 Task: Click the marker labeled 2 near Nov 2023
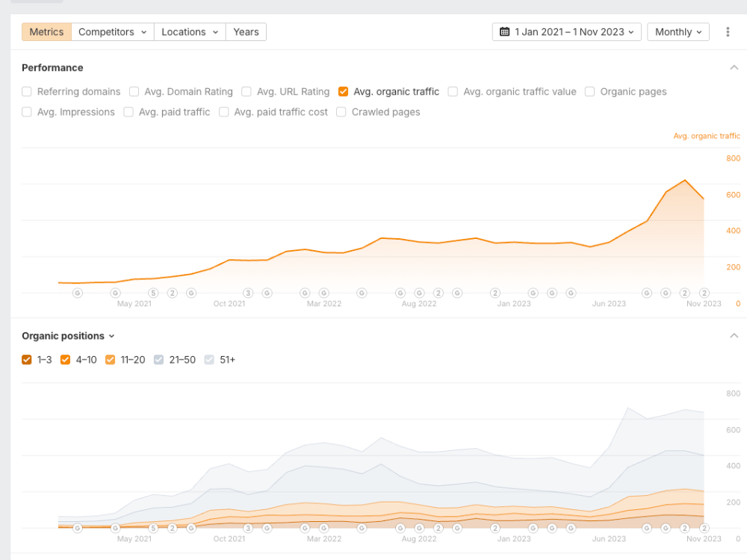pyautogui.click(x=703, y=293)
